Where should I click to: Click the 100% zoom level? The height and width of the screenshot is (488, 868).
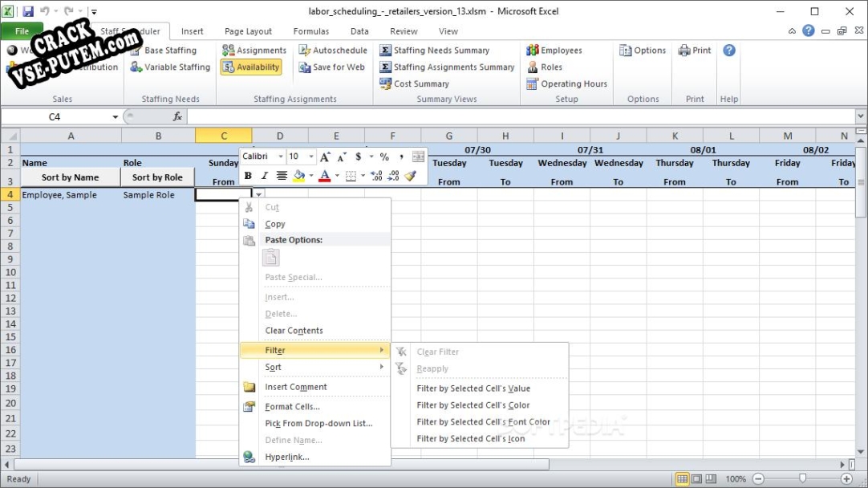pos(736,478)
